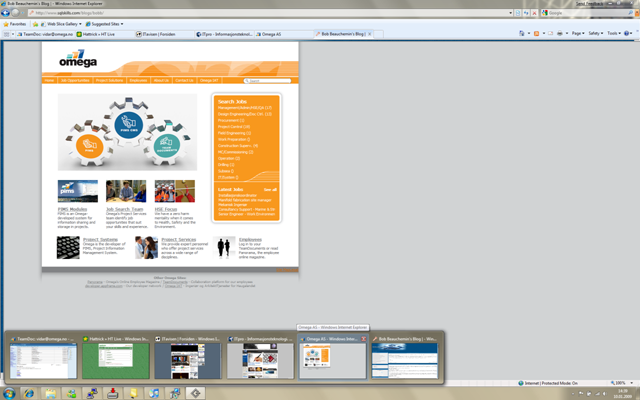Click the Favorites star icon
640x400 pixels.
(x=8, y=22)
